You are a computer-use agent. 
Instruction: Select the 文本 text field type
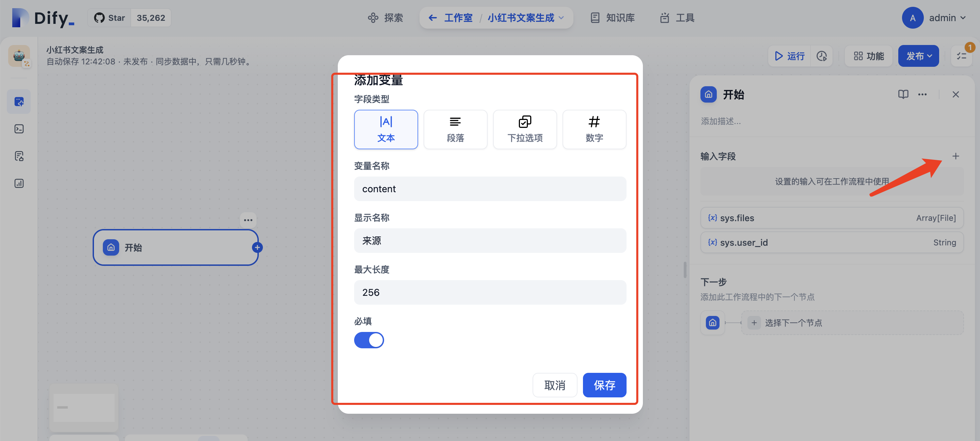pyautogui.click(x=385, y=130)
